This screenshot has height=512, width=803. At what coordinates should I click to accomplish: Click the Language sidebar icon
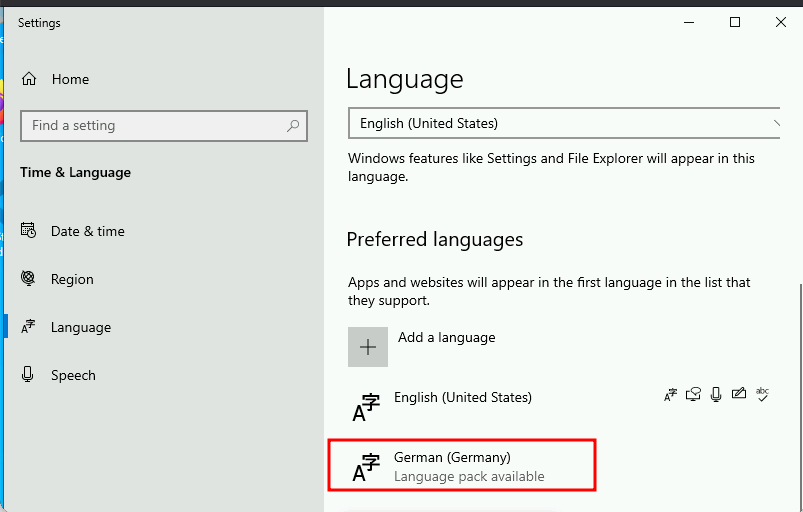28,327
